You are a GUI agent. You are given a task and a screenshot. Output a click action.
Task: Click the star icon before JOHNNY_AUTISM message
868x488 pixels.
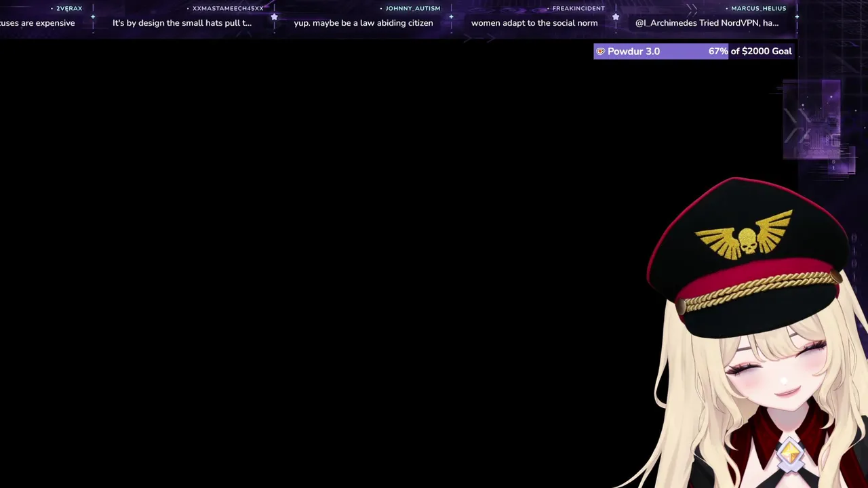(274, 16)
